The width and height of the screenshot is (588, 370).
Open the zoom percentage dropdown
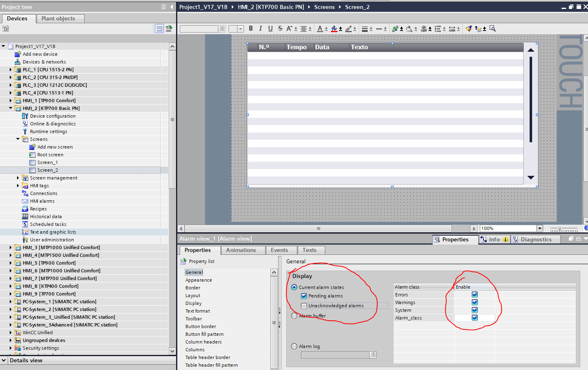540,228
